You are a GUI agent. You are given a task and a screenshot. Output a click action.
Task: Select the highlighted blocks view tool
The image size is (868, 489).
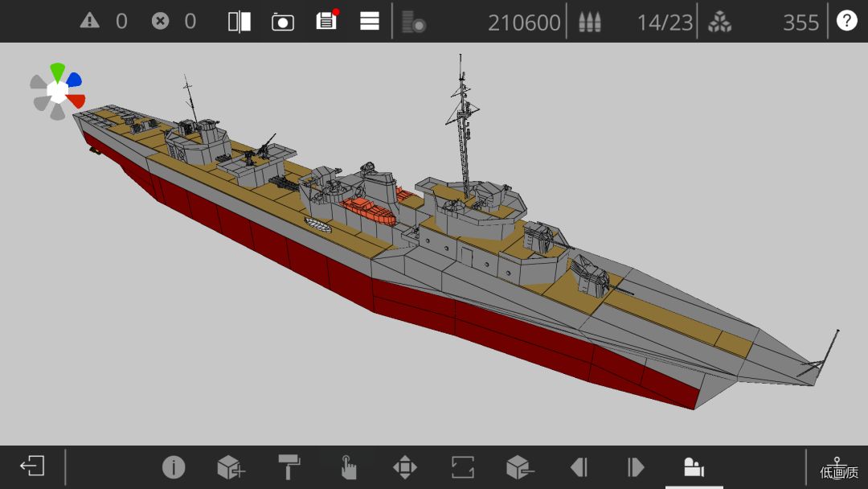tap(694, 466)
